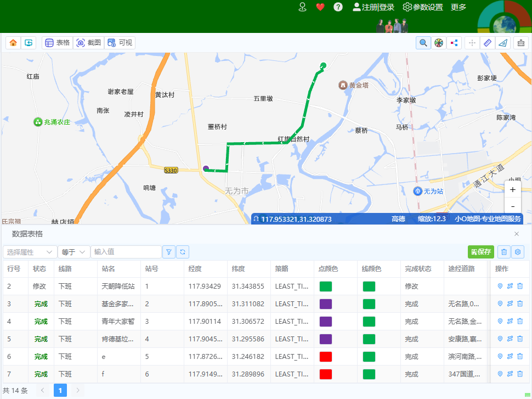Click the green route start point marker
This screenshot has width=532, height=399.
tap(324, 65)
